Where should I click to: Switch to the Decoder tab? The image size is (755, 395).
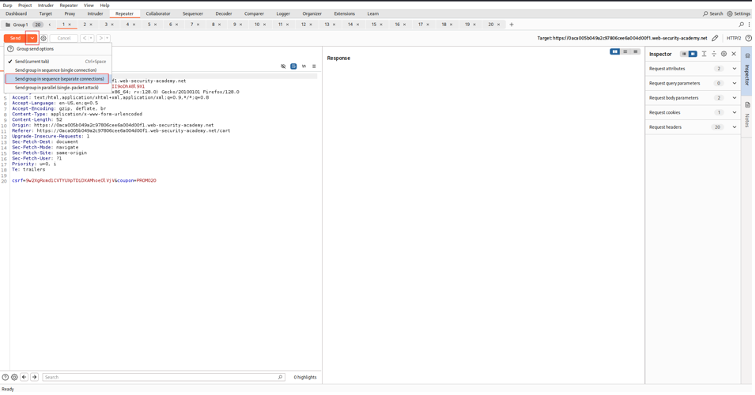tap(223, 14)
